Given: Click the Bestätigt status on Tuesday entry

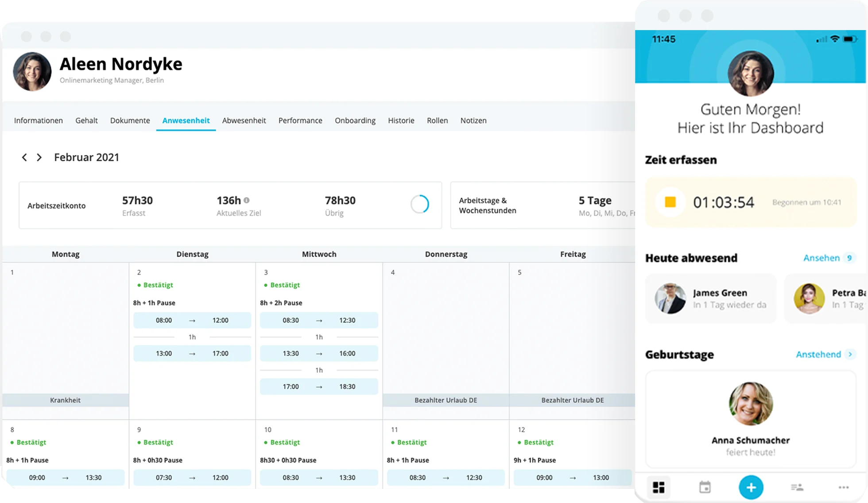Looking at the screenshot, I should pos(158,284).
